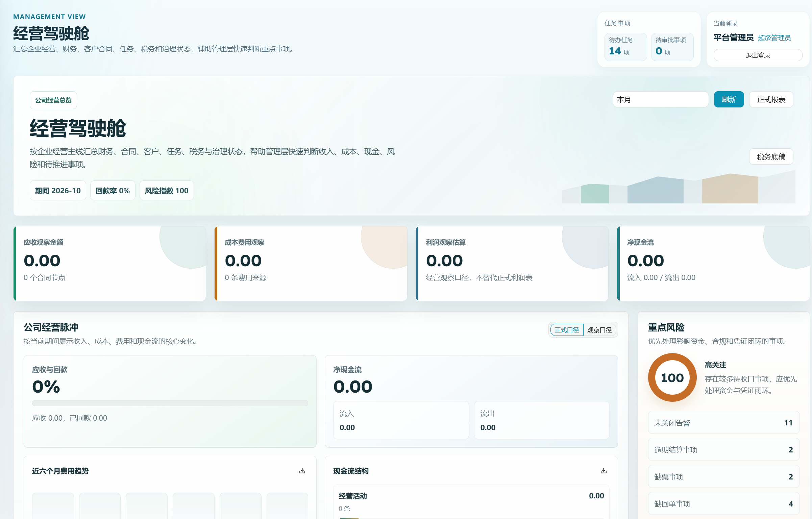The width and height of the screenshot is (812, 519).
Task: Switch to 正式口径 view
Action: click(x=567, y=330)
